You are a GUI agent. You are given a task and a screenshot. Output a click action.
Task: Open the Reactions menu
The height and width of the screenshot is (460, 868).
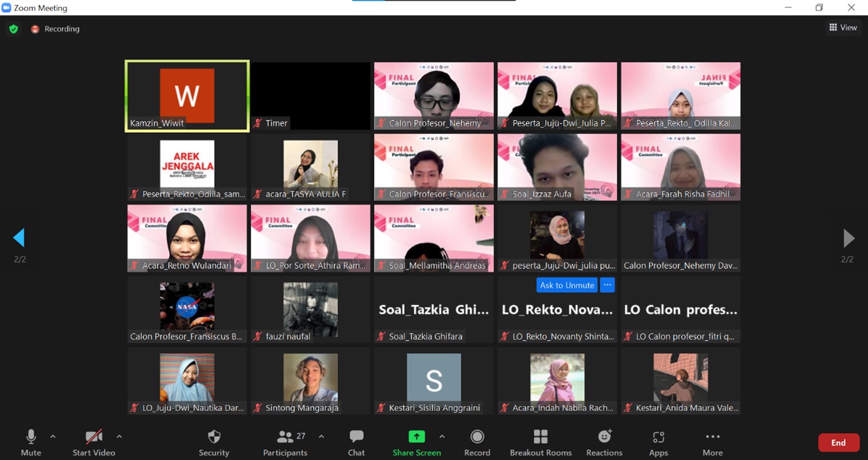tap(604, 437)
